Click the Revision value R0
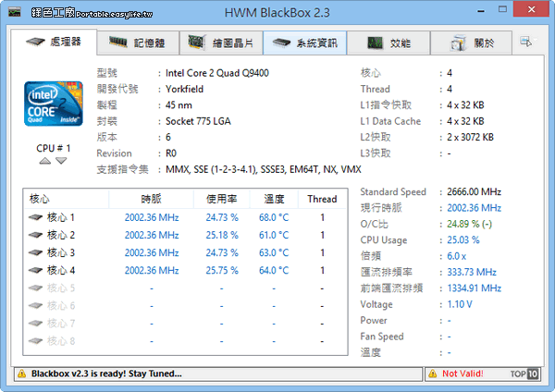This screenshot has height=392, width=555. pyautogui.click(x=171, y=153)
